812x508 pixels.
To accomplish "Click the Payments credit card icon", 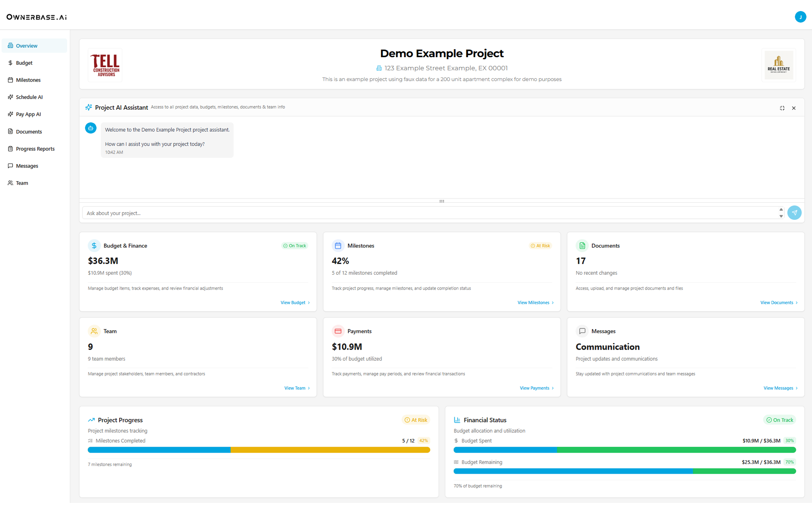I will (338, 331).
